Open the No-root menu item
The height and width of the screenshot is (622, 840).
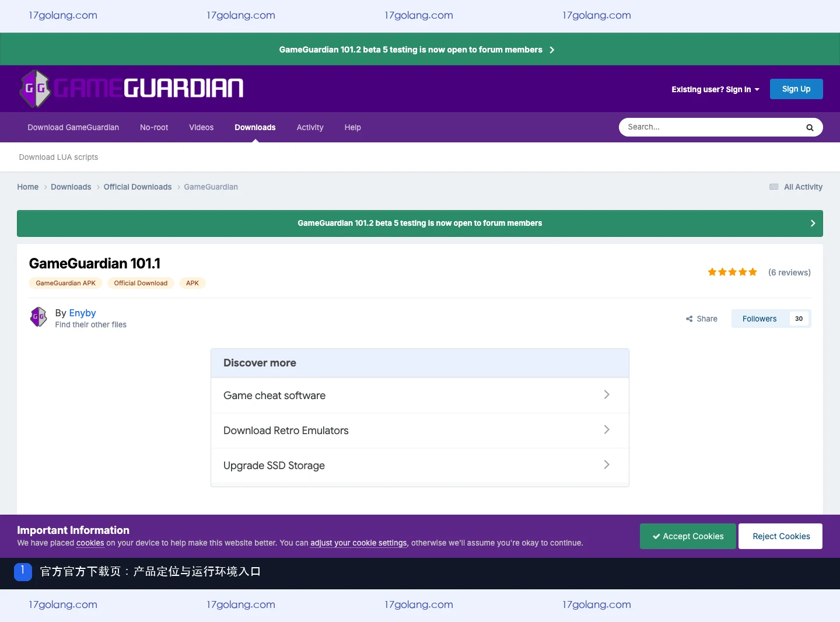click(x=154, y=127)
